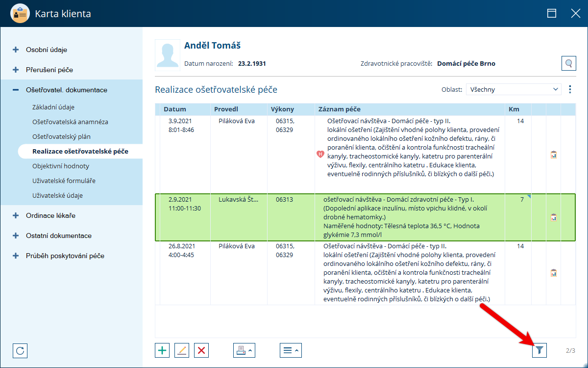588x368 pixels.
Task: Click the Karta klienta title icon
Action: pos(20,14)
